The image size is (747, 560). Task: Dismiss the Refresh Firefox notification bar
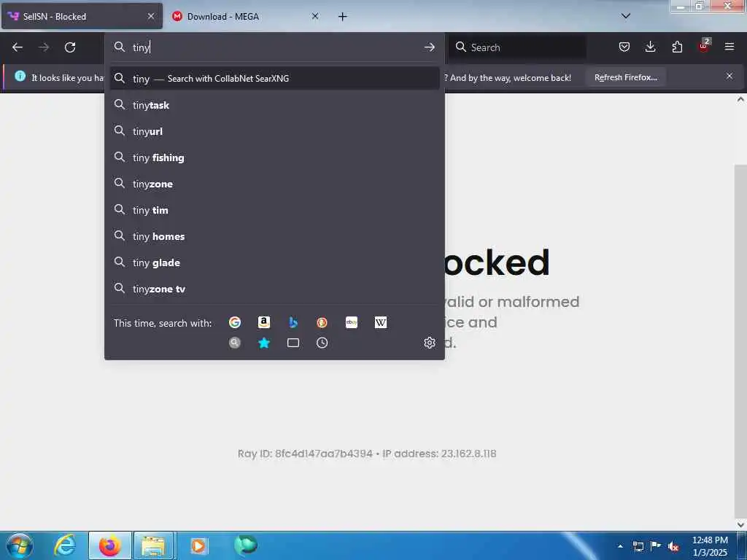point(729,76)
